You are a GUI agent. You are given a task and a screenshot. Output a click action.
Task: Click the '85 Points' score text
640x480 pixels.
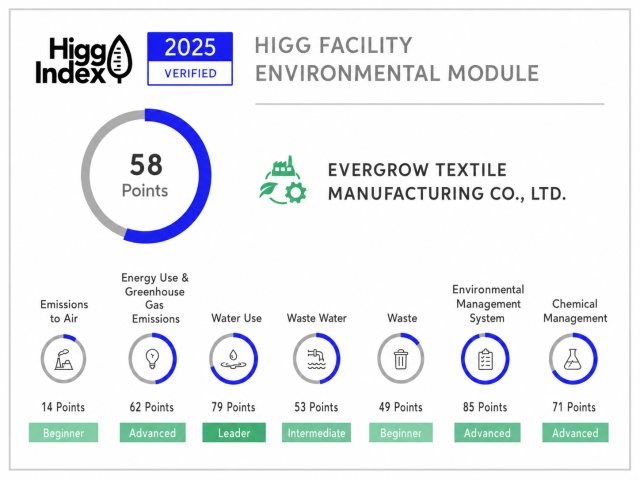tap(485, 407)
